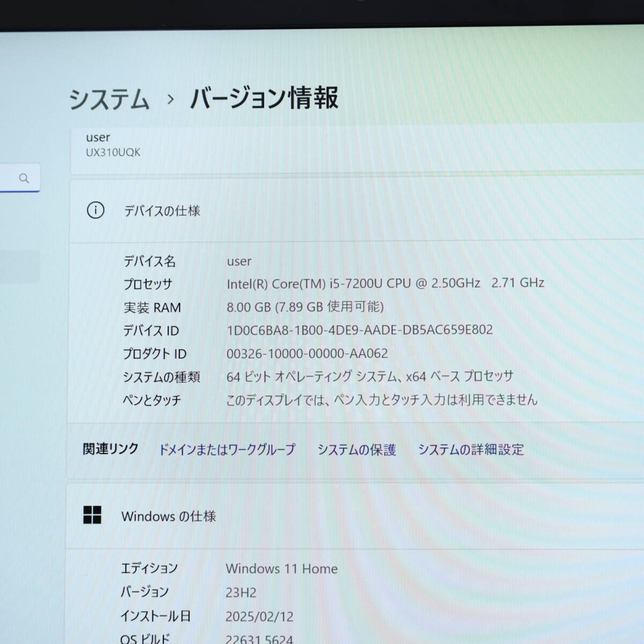Viewport: 644px width, 644px height.
Task: Click the バージョン情報 page heading
Action: 264,98
